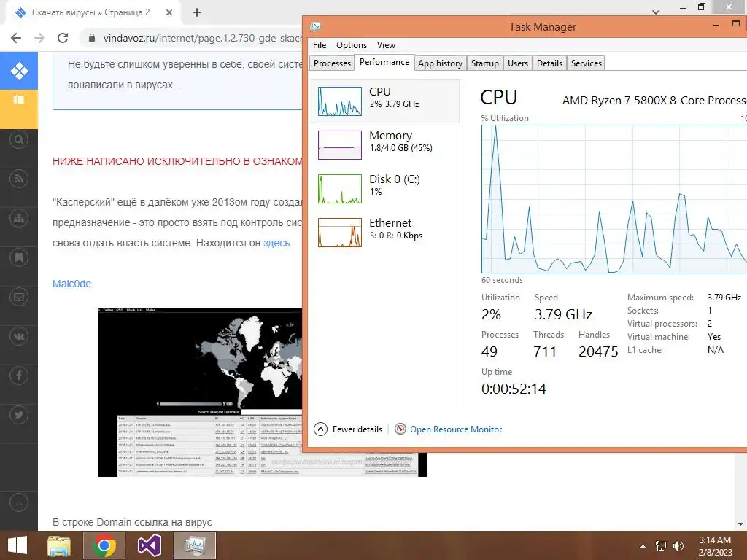
Task: Follow the "здесь" link in the article
Action: pyautogui.click(x=276, y=243)
